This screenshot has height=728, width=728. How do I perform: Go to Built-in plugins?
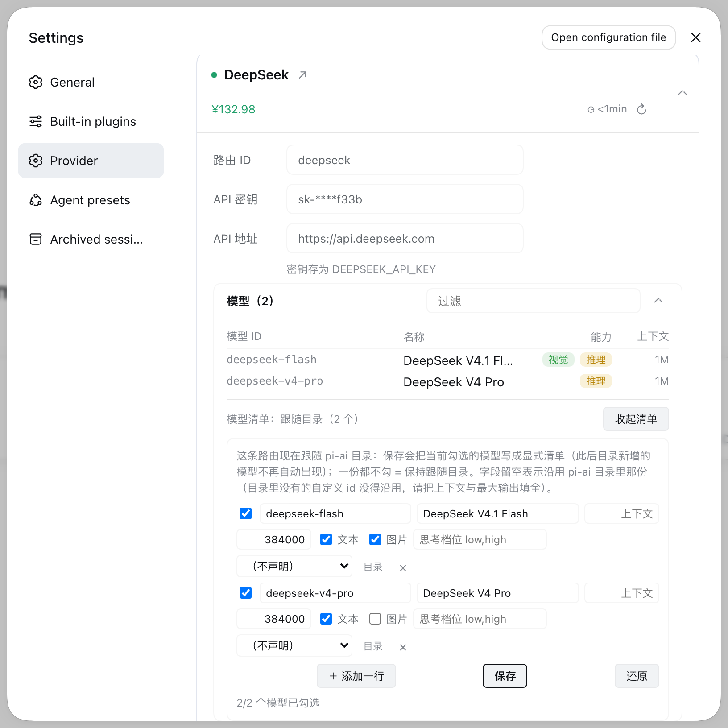pyautogui.click(x=91, y=121)
